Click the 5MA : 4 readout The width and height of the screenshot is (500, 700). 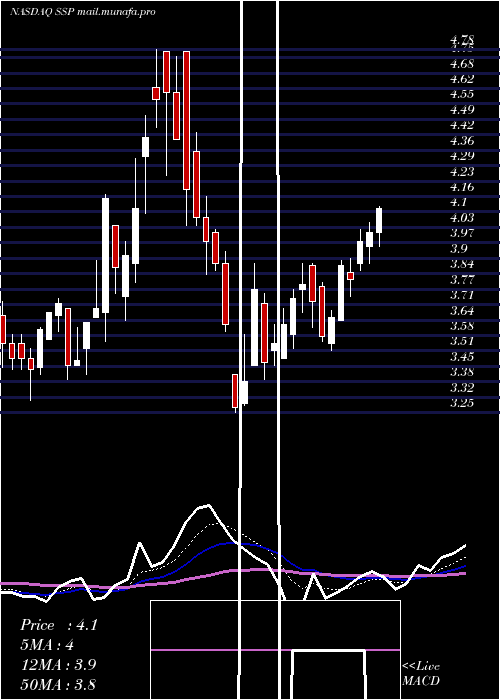47,645
